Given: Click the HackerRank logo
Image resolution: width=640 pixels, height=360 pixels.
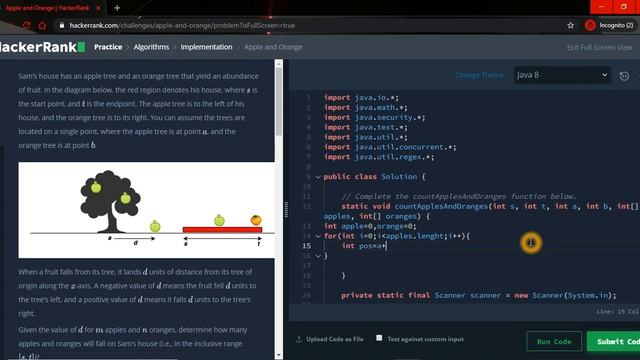Looking at the screenshot, I should (x=42, y=47).
